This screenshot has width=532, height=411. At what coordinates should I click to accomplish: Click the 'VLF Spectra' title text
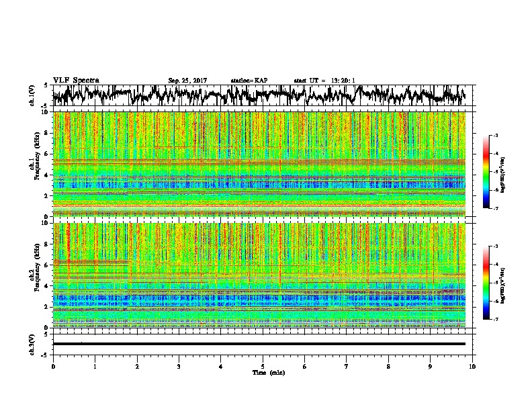pyautogui.click(x=76, y=80)
